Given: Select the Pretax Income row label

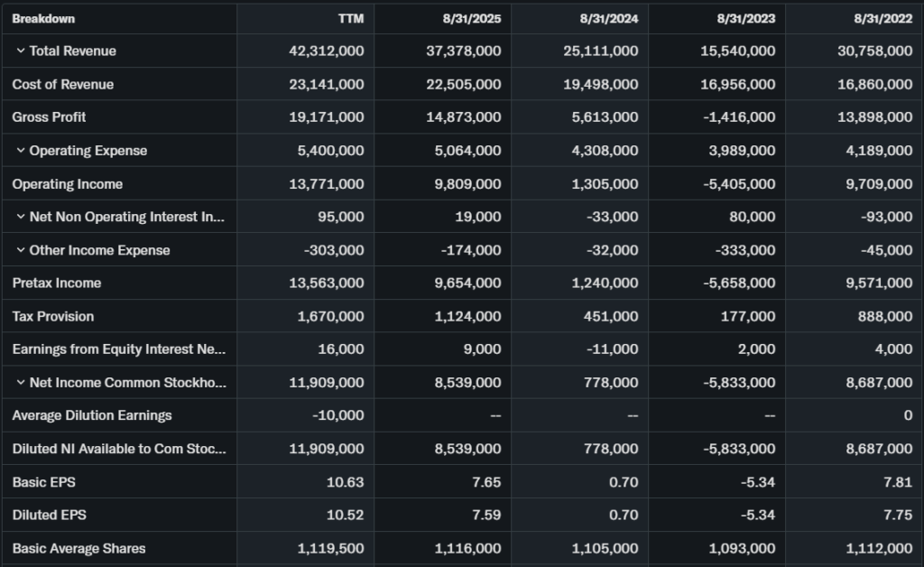Looking at the screenshot, I should coord(57,283).
